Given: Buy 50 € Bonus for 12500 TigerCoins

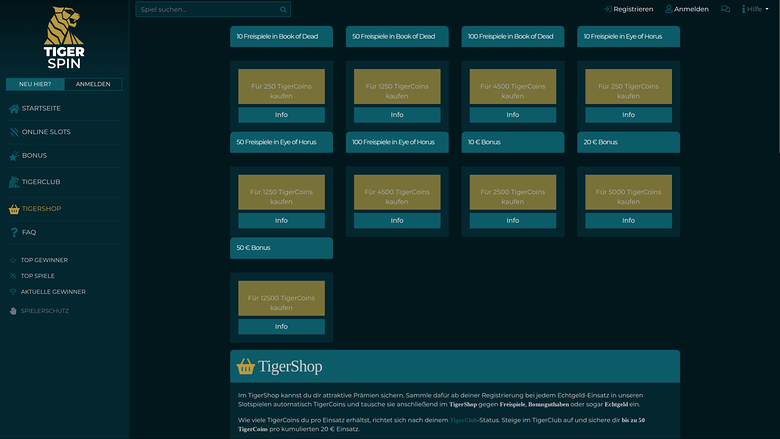Looking at the screenshot, I should [282, 298].
